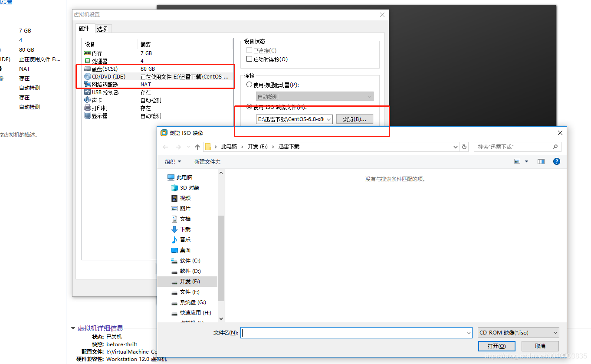591x364 pixels.
Task: Change the file view layout icon
Action: tap(517, 161)
